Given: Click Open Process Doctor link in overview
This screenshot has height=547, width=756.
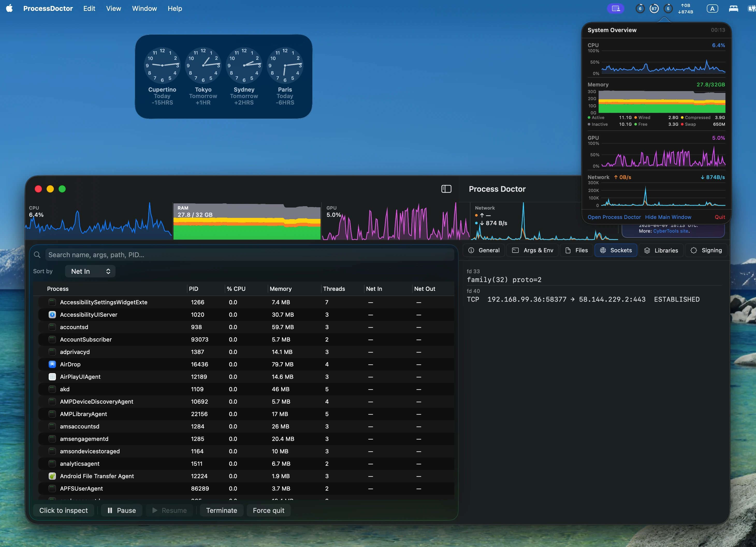Looking at the screenshot, I should click(614, 217).
